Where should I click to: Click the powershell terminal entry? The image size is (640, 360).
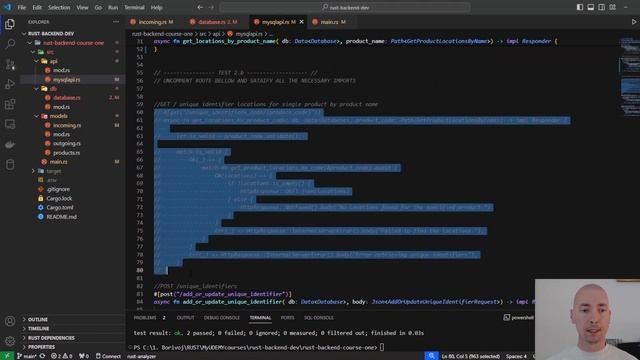click(x=519, y=318)
